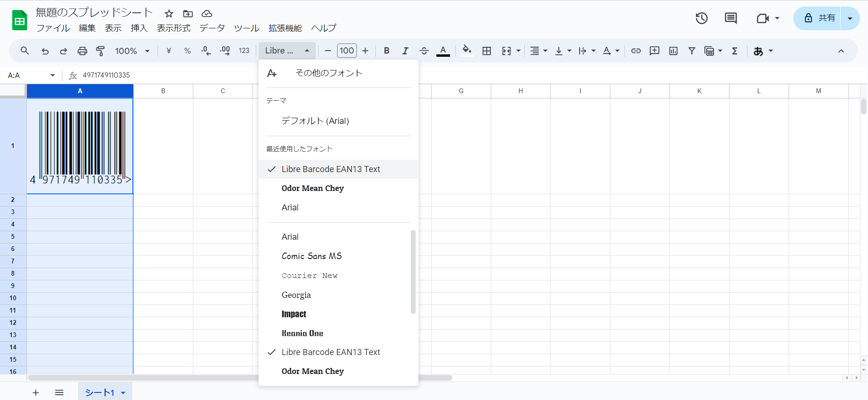Click the merge cells icon
868x400 pixels.
(506, 51)
